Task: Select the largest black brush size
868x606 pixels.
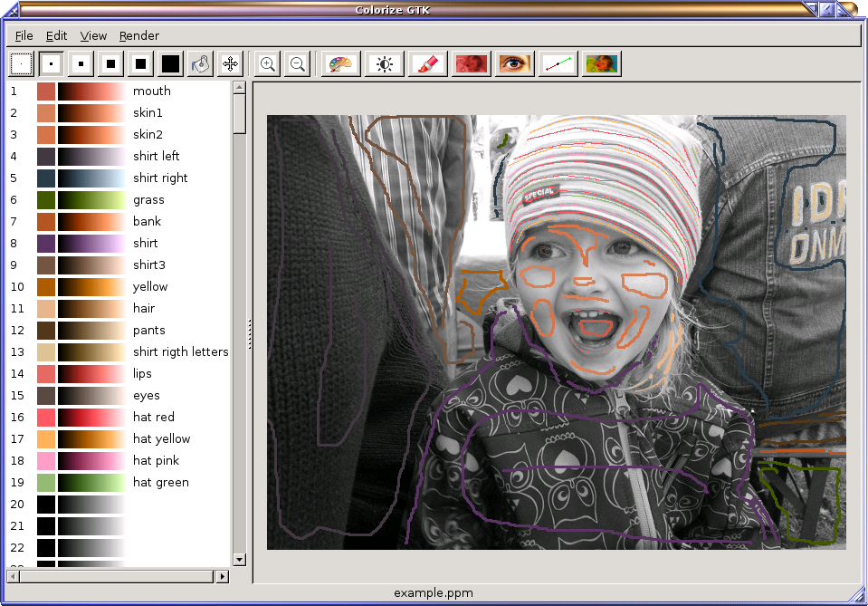Action: 168,63
